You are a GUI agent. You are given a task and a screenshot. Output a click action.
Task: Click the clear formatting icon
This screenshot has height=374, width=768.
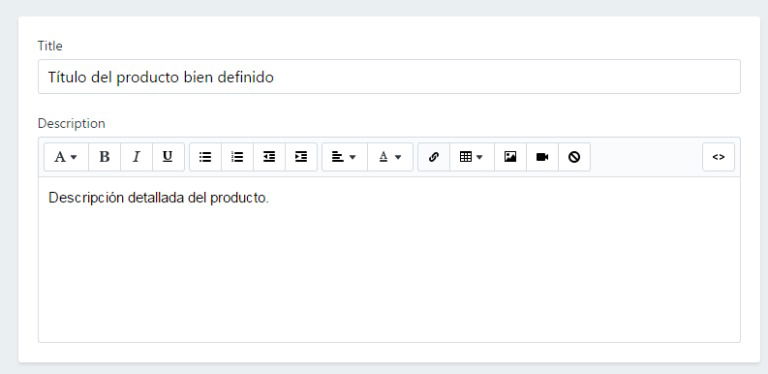tap(574, 157)
